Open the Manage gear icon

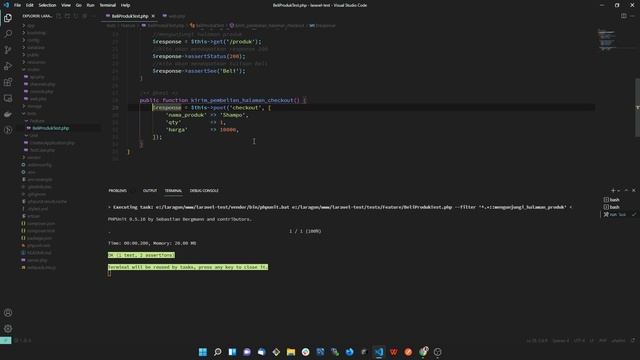8,329
